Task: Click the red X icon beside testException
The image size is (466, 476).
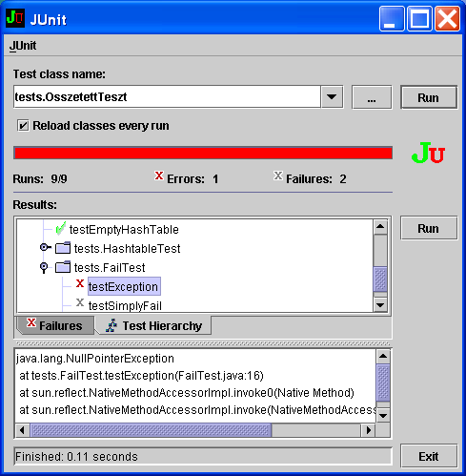Action: tap(80, 283)
